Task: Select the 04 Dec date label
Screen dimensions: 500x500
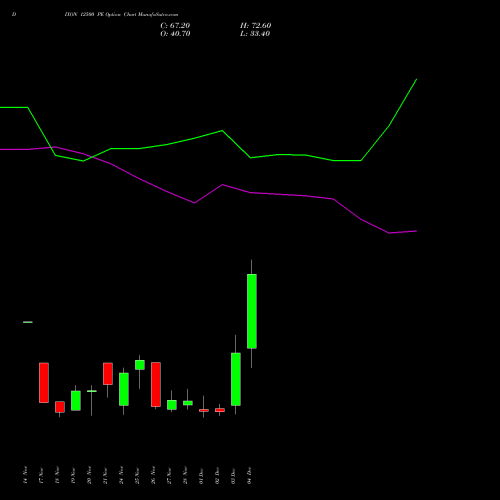Action: (x=249, y=475)
